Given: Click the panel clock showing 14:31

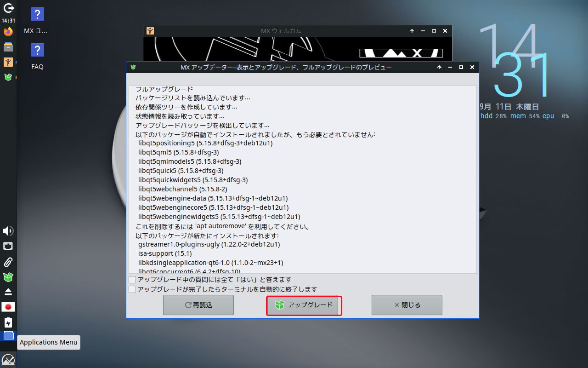Looking at the screenshot, I should (8, 21).
